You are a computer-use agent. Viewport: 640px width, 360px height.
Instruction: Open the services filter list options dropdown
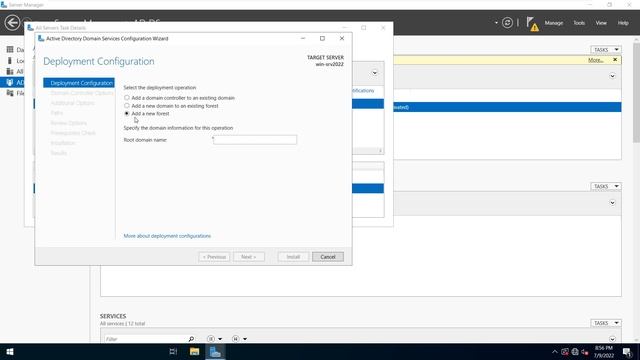[215, 339]
